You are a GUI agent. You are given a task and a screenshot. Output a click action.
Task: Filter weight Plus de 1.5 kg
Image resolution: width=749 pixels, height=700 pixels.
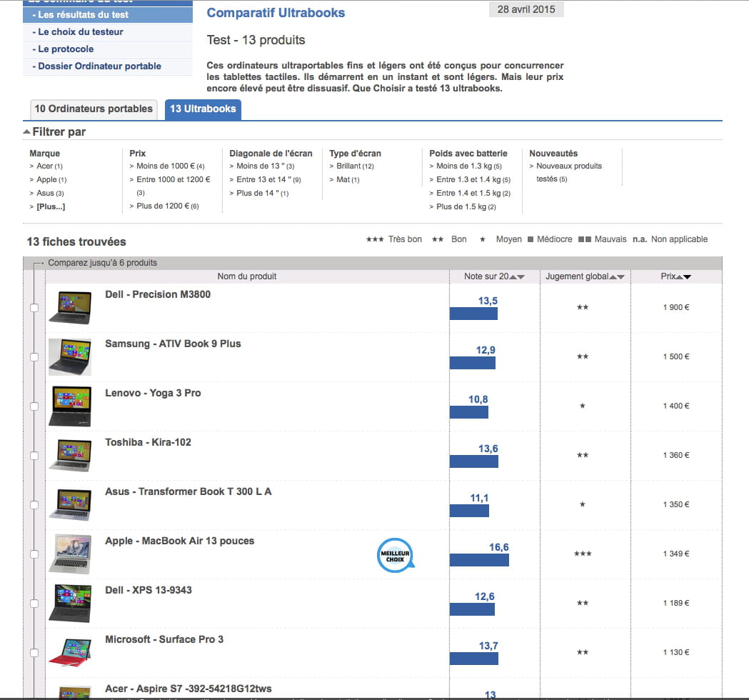coord(466,206)
